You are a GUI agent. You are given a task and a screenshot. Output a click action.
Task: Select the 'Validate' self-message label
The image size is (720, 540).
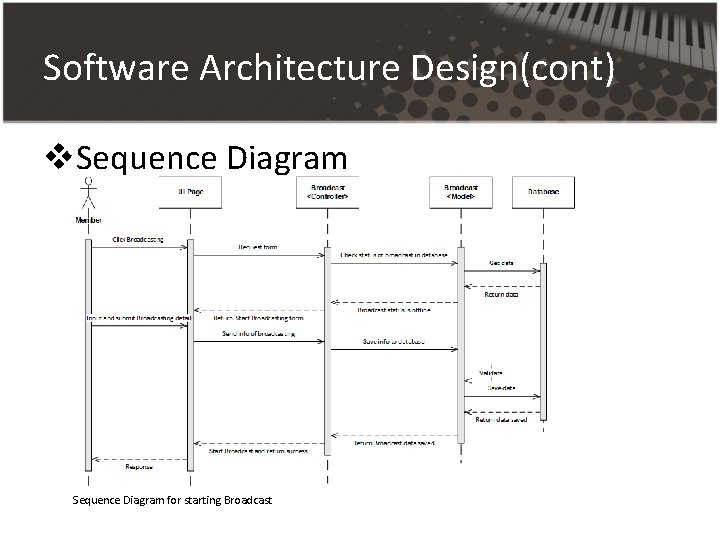491,373
